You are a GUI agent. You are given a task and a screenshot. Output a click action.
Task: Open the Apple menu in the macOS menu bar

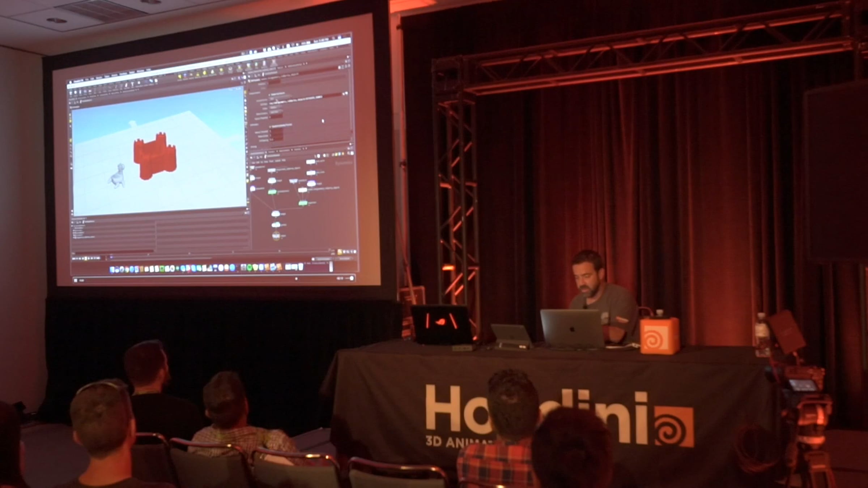[71, 82]
